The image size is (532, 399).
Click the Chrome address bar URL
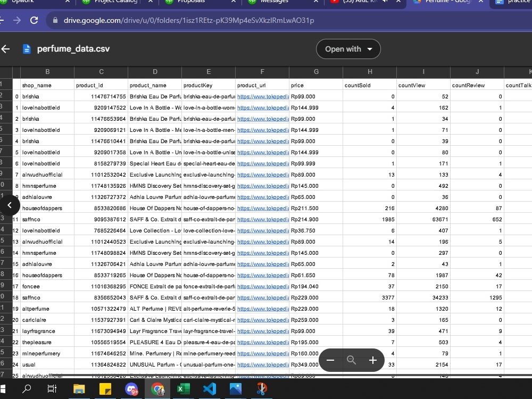189,20
